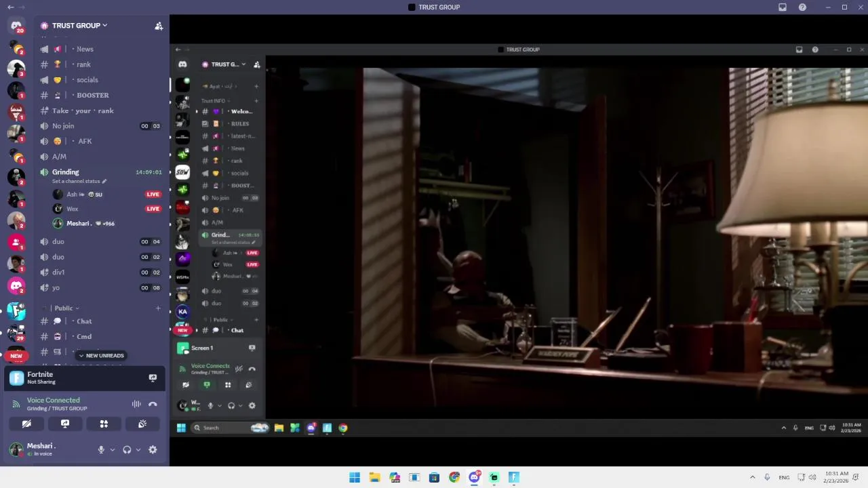
Task: Toggle the camera on/off button
Action: click(x=26, y=424)
